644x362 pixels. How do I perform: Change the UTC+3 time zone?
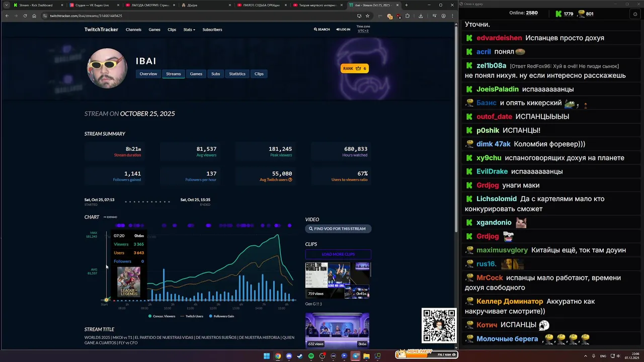363,31
